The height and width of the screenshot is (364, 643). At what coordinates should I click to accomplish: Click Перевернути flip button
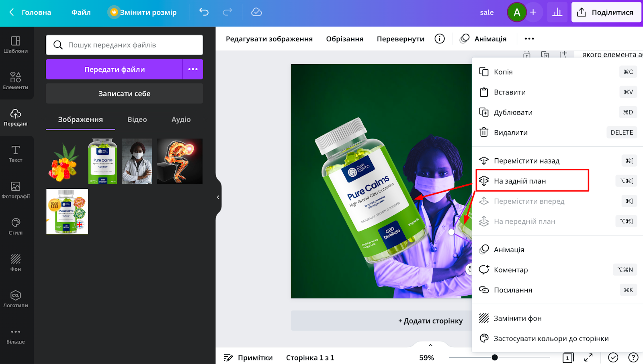401,39
